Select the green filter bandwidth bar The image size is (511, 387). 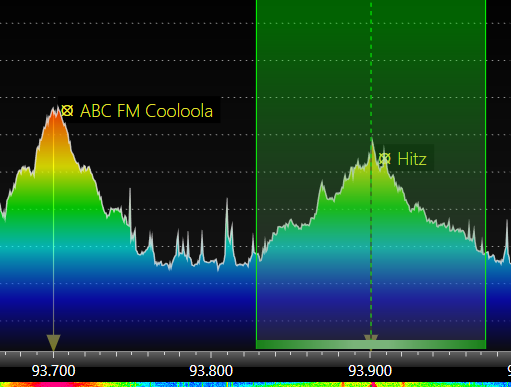pyautogui.click(x=371, y=344)
